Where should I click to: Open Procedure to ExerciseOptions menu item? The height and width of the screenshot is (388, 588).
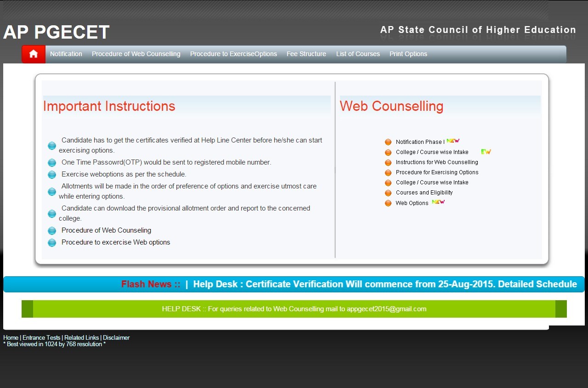point(233,54)
